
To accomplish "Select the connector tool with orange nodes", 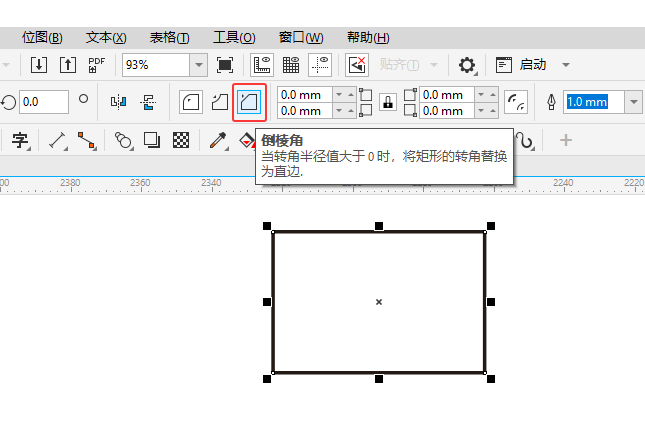I will (x=87, y=140).
